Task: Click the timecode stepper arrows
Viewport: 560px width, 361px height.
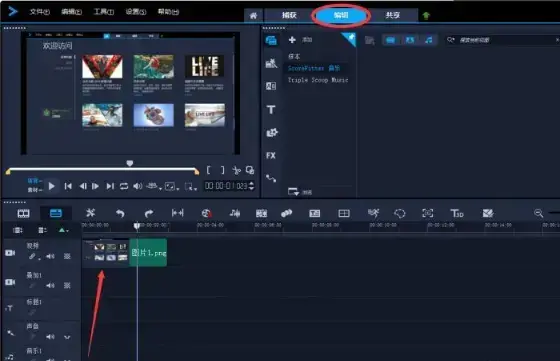Action: point(251,186)
